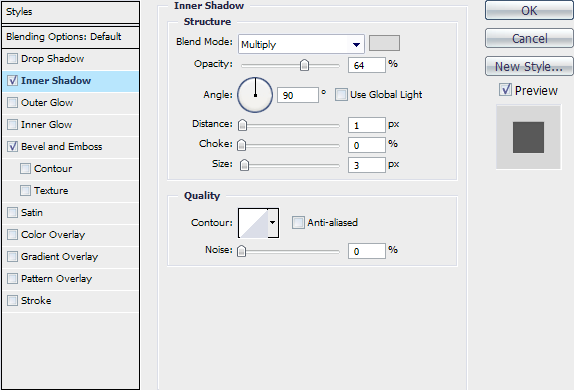Click the New Style... button
The image size is (574, 390).
(529, 66)
